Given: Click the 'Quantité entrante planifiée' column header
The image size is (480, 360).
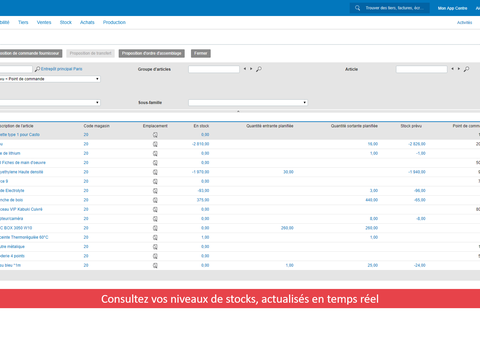Looking at the screenshot, I should [270, 126].
